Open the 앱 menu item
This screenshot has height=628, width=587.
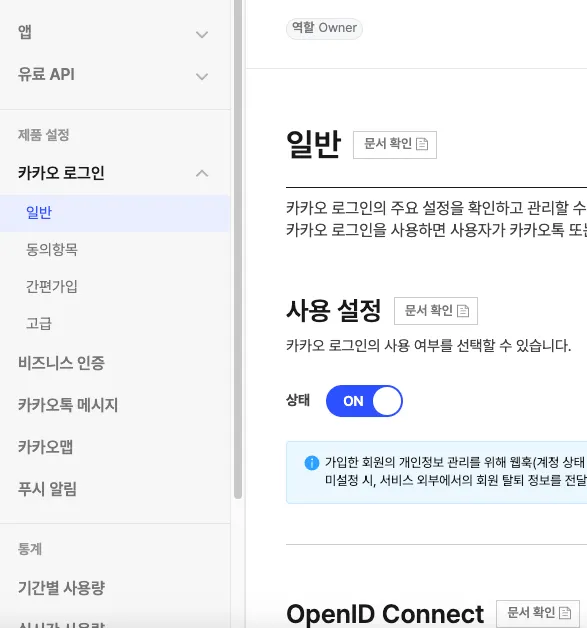point(25,32)
